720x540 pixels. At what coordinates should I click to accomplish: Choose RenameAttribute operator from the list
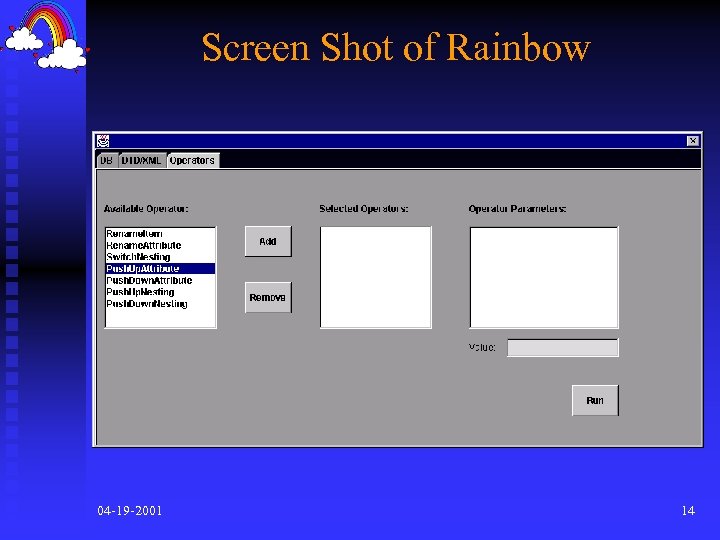(160, 245)
